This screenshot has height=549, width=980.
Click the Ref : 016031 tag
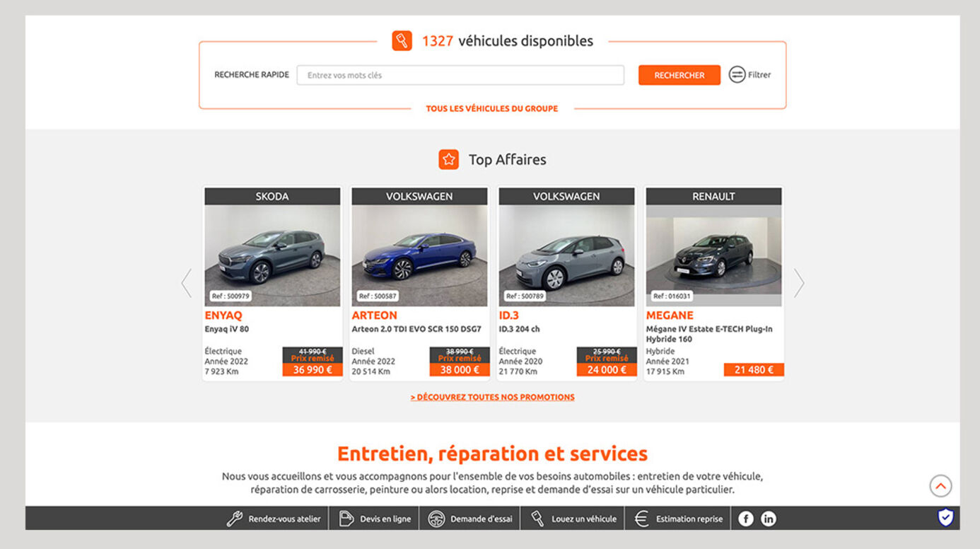(671, 296)
